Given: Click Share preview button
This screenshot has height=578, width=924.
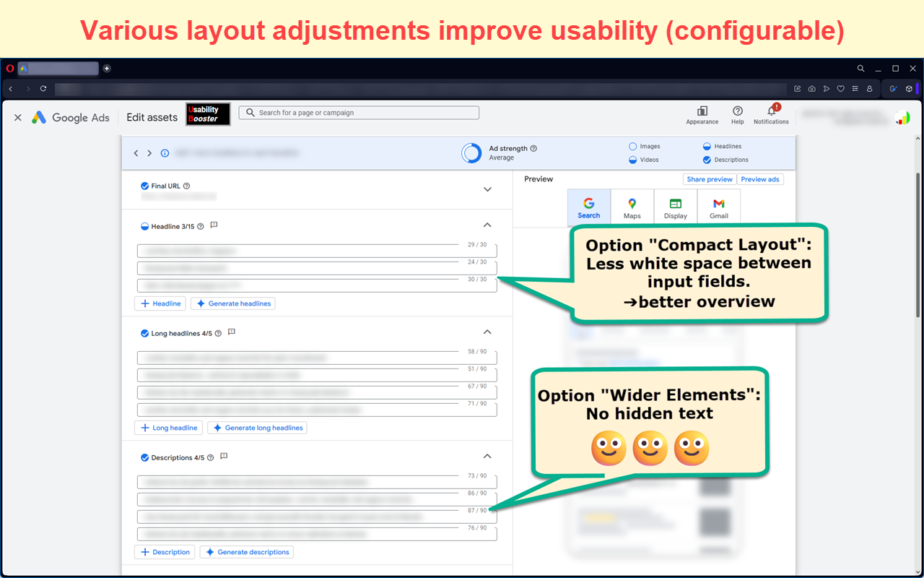Looking at the screenshot, I should pos(710,179).
